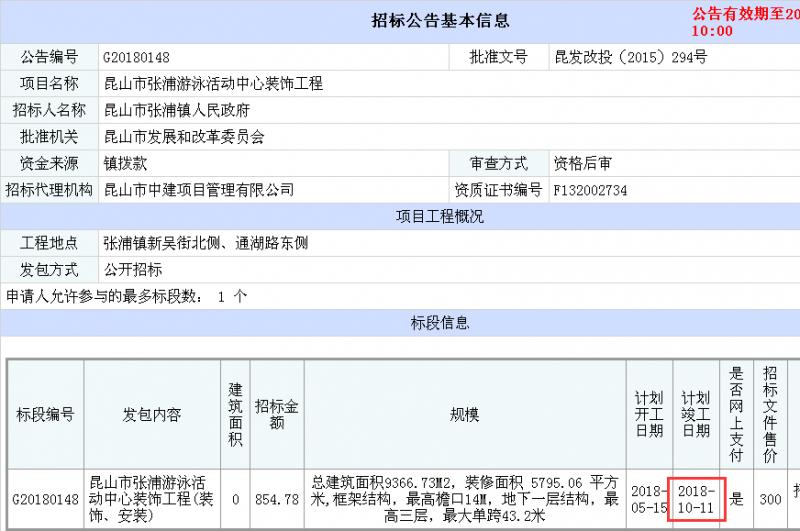Select section number G20180148 in table row
Screen dimensions: 800x531
tap(45, 499)
